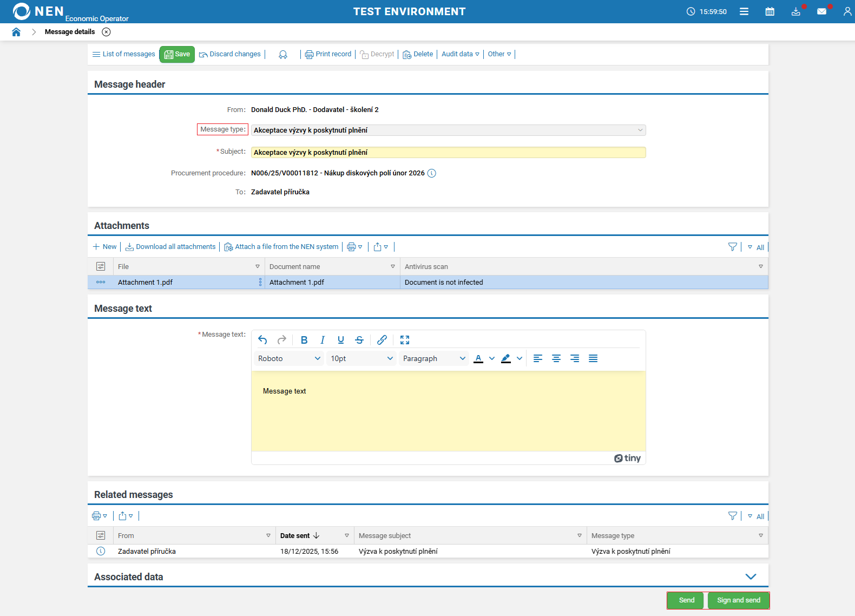Toggle italic formatting in editor
855x616 pixels.
pyautogui.click(x=323, y=340)
